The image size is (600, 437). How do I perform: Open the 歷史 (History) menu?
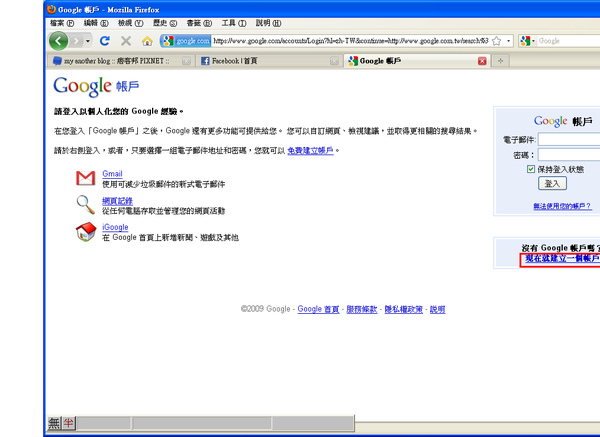pyautogui.click(x=165, y=23)
